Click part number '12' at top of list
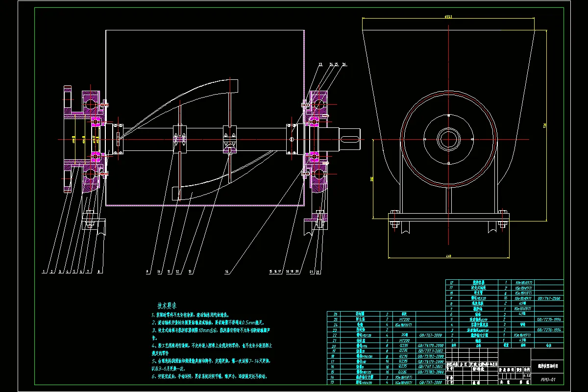Viewport: 588px width, 392px height. click(452, 283)
